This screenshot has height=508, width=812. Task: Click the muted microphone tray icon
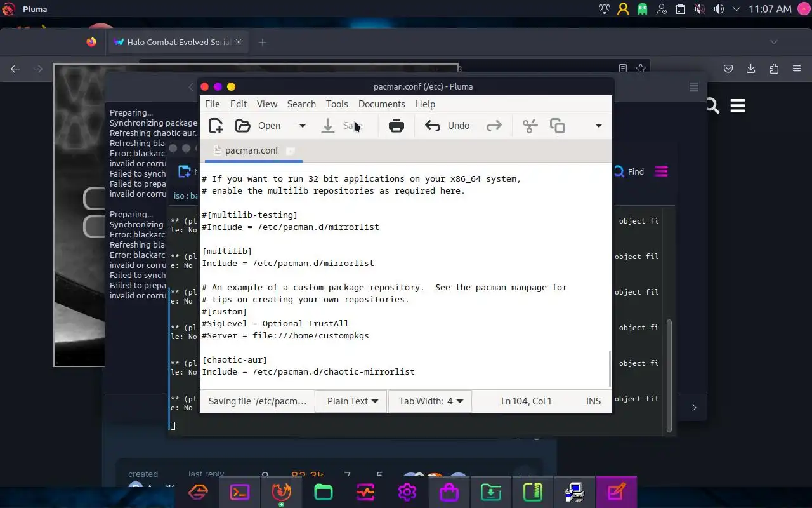tap(699, 9)
